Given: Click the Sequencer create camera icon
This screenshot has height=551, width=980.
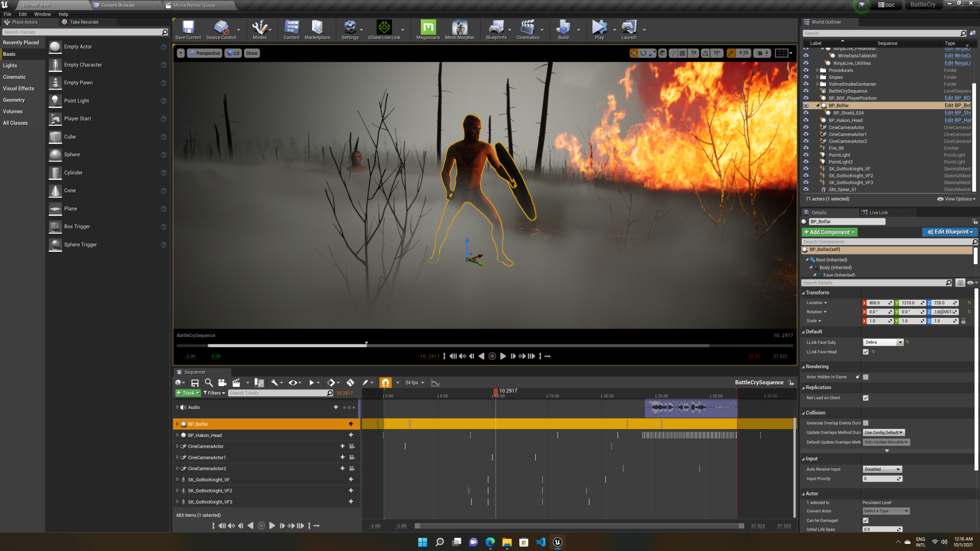Looking at the screenshot, I should (222, 383).
